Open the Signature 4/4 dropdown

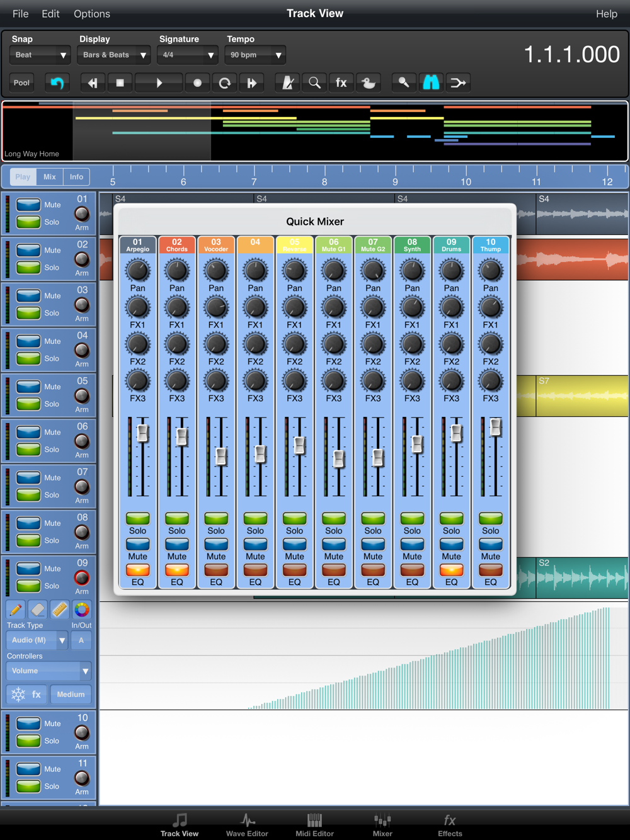point(187,55)
